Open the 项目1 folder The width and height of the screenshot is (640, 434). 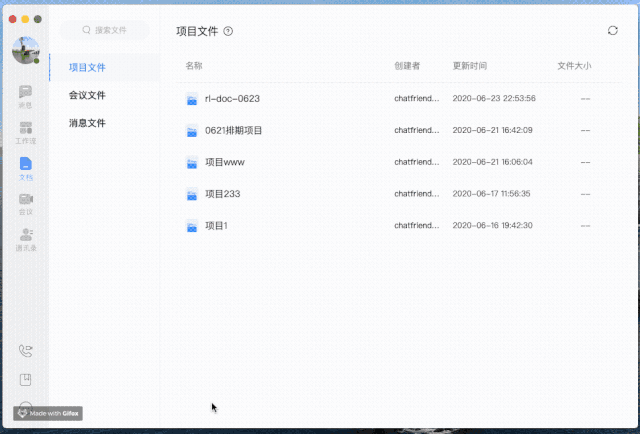216,226
